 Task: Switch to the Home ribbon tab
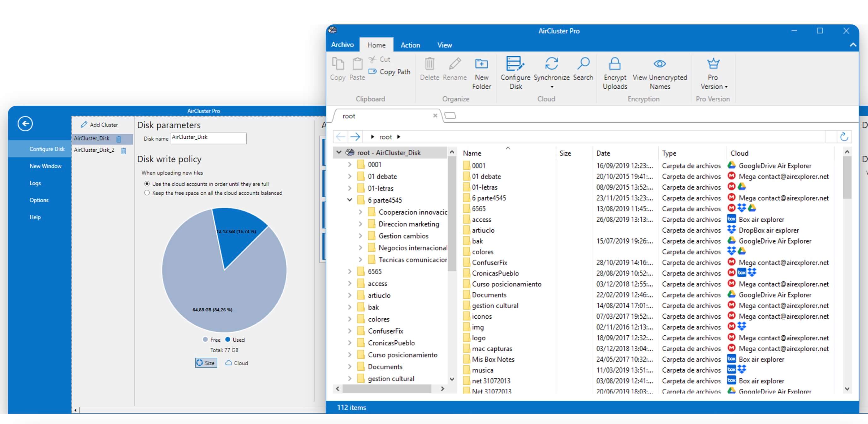tap(376, 45)
